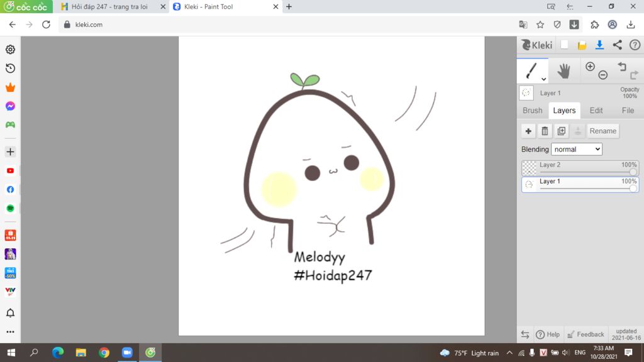Switch to the Layers tab

coord(564,111)
